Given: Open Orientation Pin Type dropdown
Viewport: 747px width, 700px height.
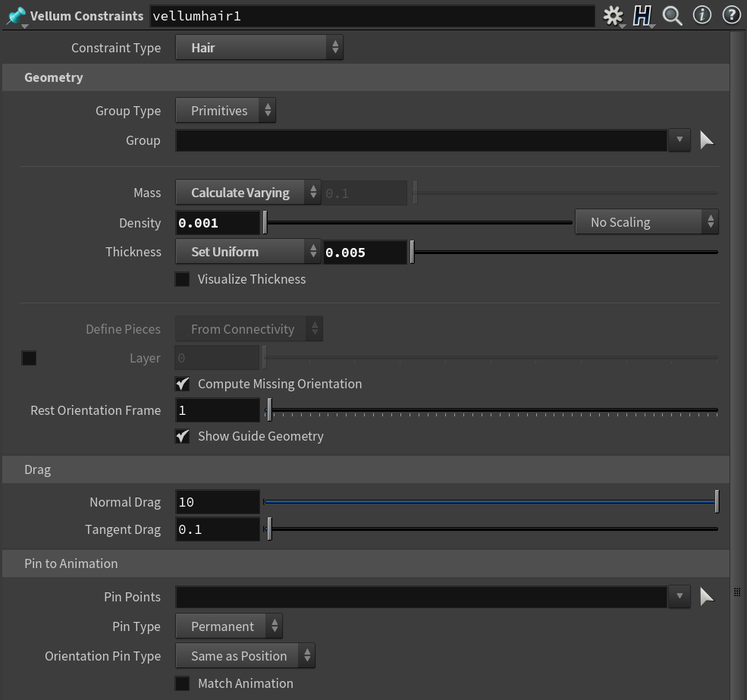Looking at the screenshot, I should pyautogui.click(x=245, y=656).
